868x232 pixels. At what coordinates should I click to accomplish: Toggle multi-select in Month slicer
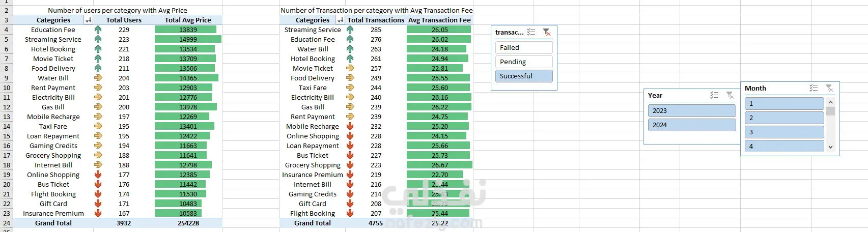coord(814,88)
